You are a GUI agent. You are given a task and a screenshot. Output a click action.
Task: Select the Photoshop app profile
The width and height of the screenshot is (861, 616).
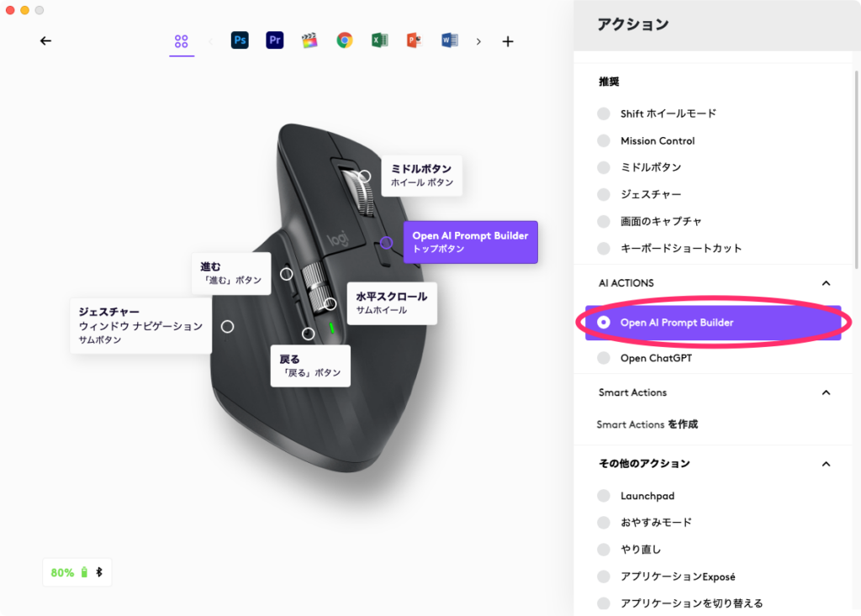pyautogui.click(x=240, y=40)
